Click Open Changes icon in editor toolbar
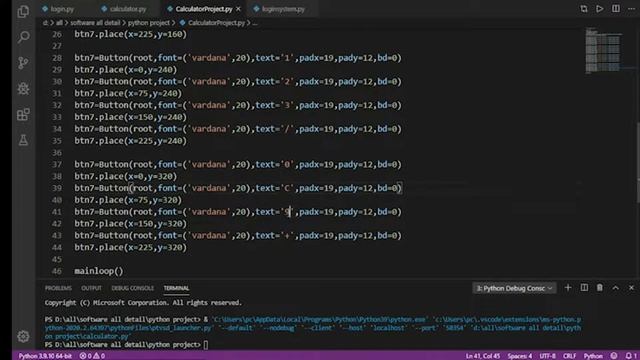 [x=584, y=9]
